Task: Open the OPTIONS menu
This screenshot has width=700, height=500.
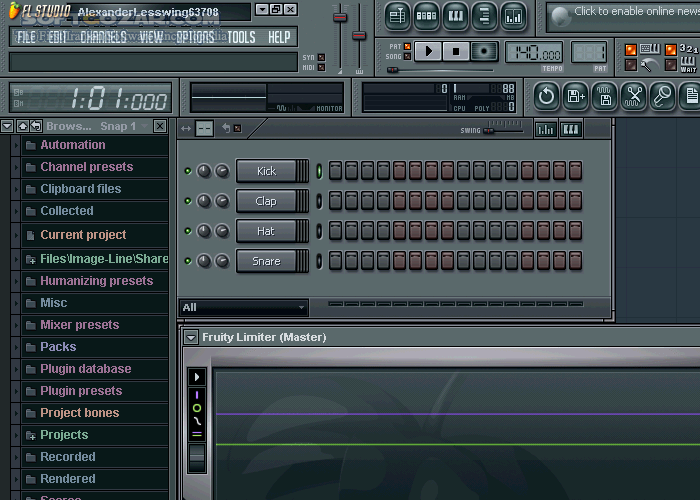Action: (195, 37)
